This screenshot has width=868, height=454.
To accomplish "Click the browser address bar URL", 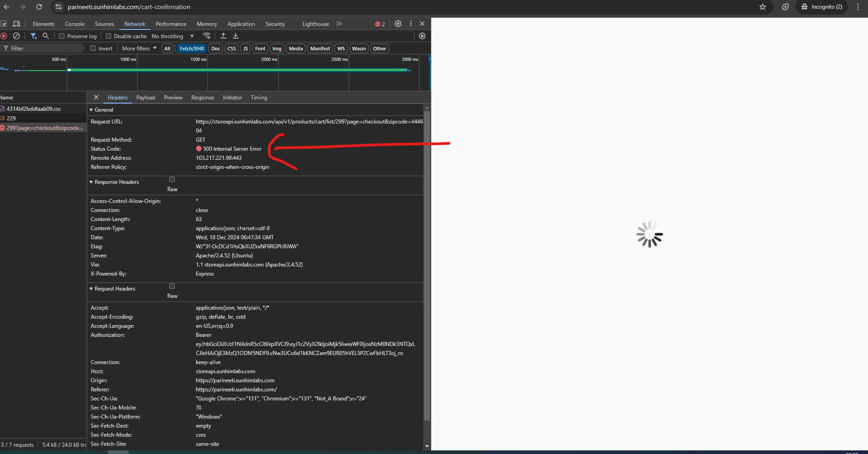I will pyautogui.click(x=129, y=7).
